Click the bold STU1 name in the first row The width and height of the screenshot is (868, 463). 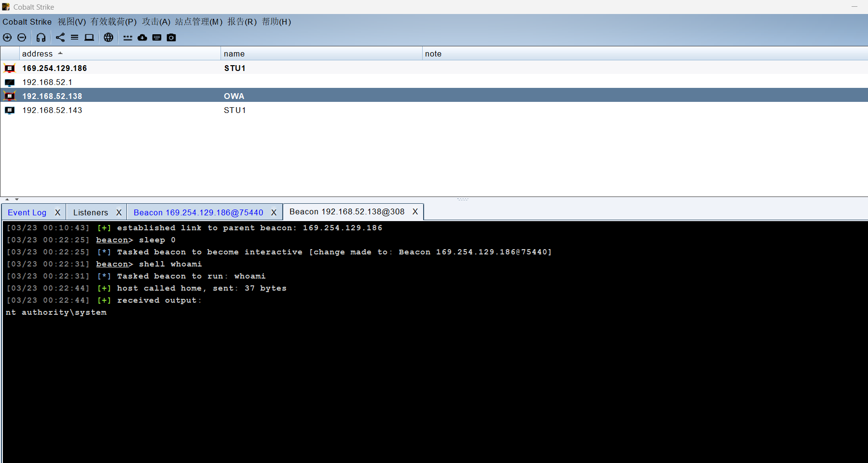coord(235,69)
